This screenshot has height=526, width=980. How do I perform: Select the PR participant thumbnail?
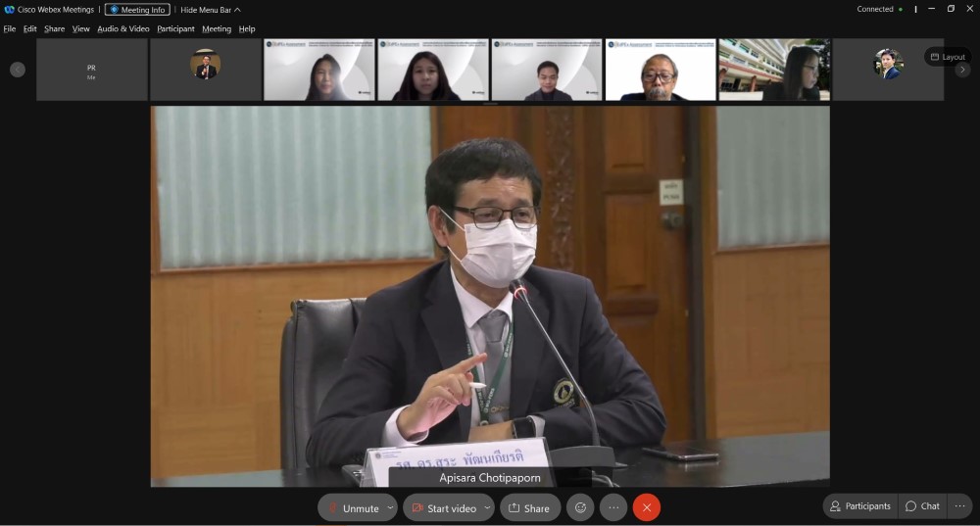[x=91, y=70]
